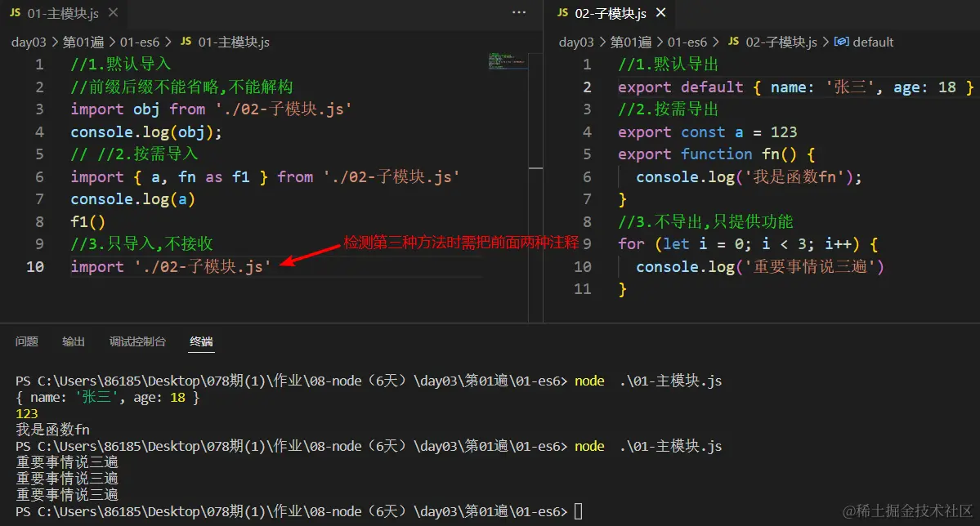Click the left editor minimap preview
The image size is (980, 526).
pyautogui.click(x=508, y=60)
